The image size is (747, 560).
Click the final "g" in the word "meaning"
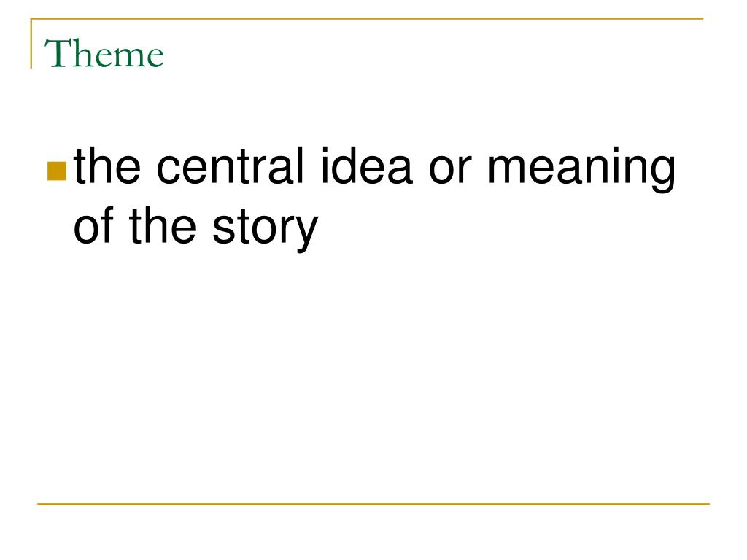tap(662, 176)
